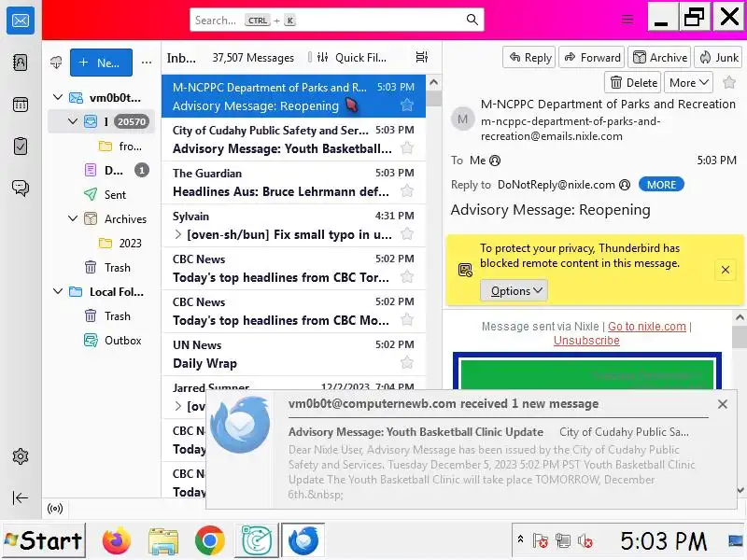This screenshot has height=560, width=747.
Task: Star the UN News Daily Wrap
Action: pos(407,362)
